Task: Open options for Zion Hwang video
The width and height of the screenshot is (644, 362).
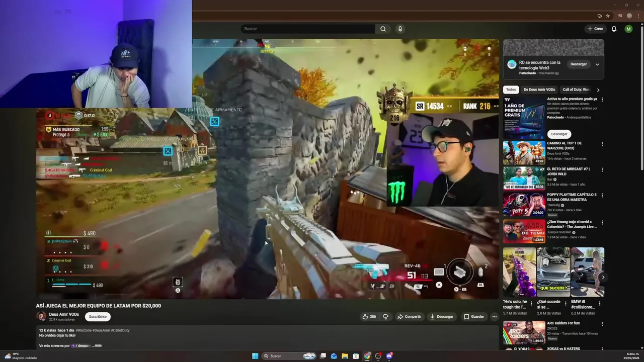Action: (x=602, y=222)
